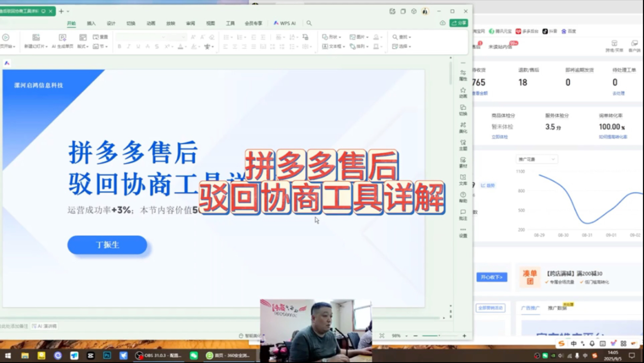Click the 去处理 link under 待处理工单

[618, 93]
